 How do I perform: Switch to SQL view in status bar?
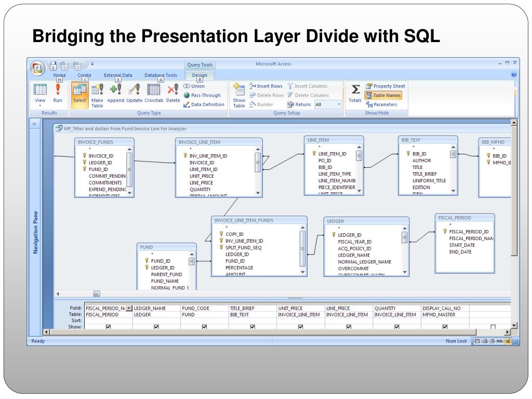pyautogui.click(x=500, y=341)
